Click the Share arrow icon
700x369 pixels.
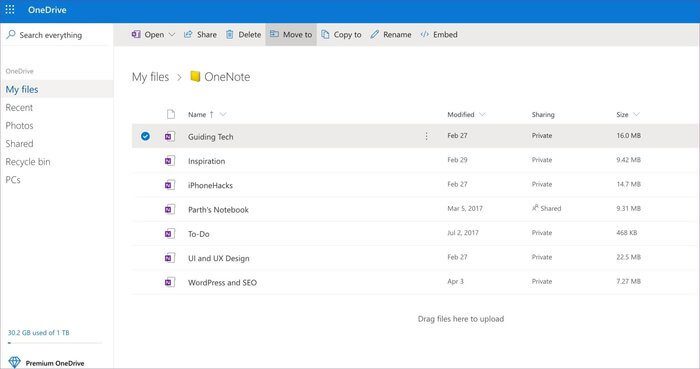point(188,34)
